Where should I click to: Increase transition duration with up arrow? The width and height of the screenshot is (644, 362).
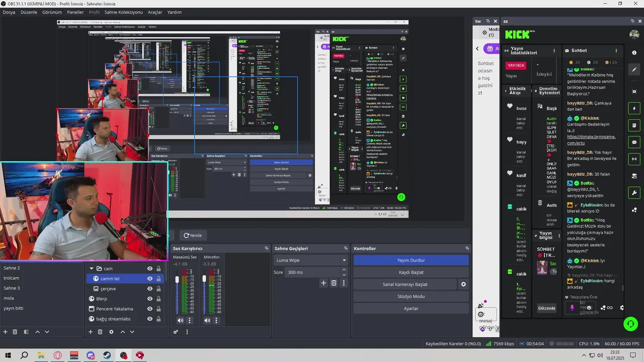click(x=344, y=269)
